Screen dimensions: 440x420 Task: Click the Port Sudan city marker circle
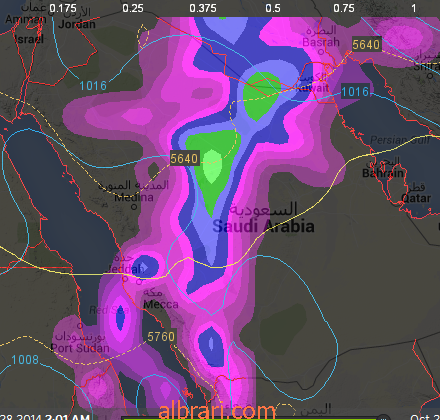80,325
